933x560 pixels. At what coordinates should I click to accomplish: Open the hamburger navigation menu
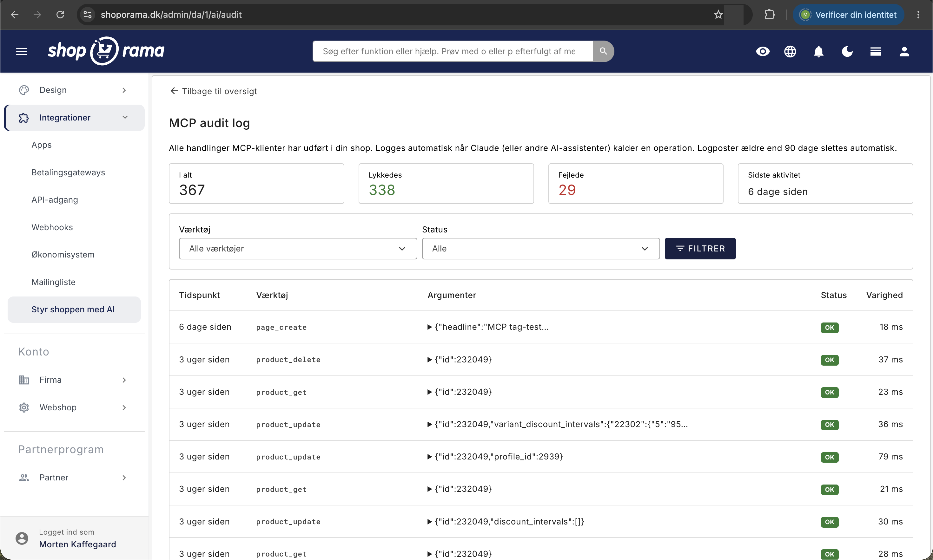click(x=22, y=51)
